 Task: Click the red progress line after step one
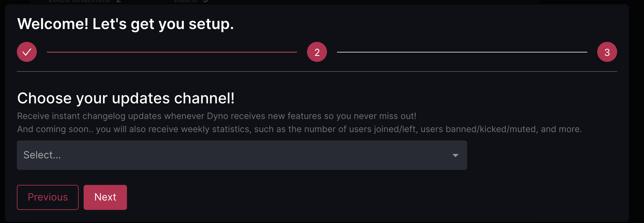172,52
